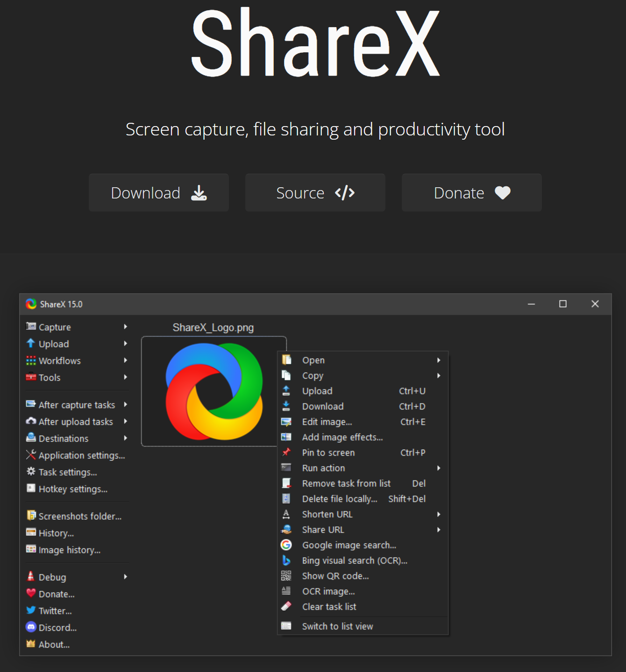Viewport: 626px width, 672px height.
Task: Click the Discord logo icon
Action: coord(31,627)
